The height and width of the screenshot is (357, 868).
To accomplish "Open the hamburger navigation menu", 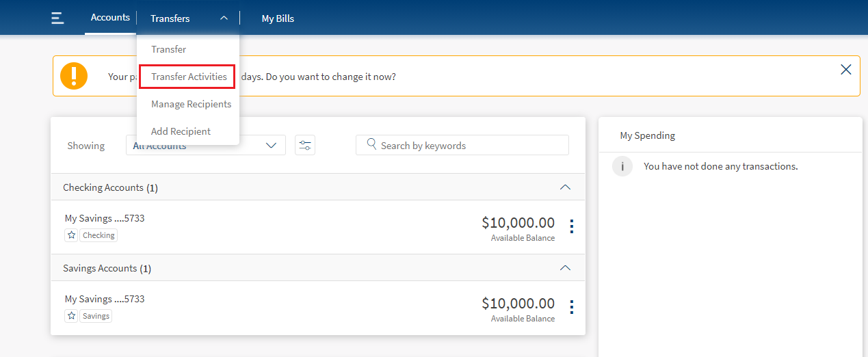I will click(x=57, y=18).
